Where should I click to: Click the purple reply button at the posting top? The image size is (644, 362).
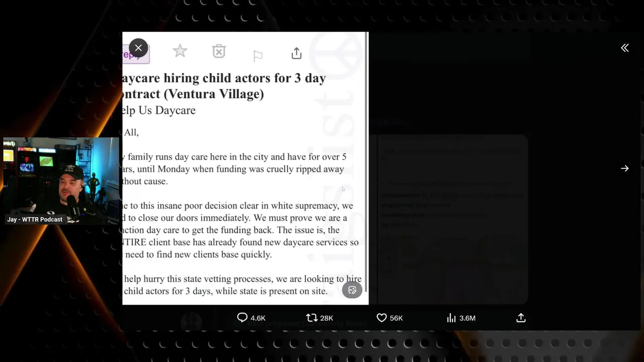click(x=136, y=54)
